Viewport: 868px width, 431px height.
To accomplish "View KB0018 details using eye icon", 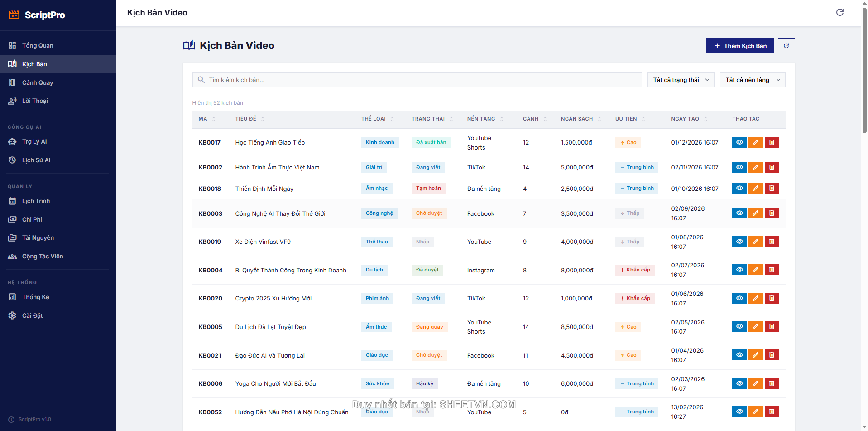I will point(739,189).
